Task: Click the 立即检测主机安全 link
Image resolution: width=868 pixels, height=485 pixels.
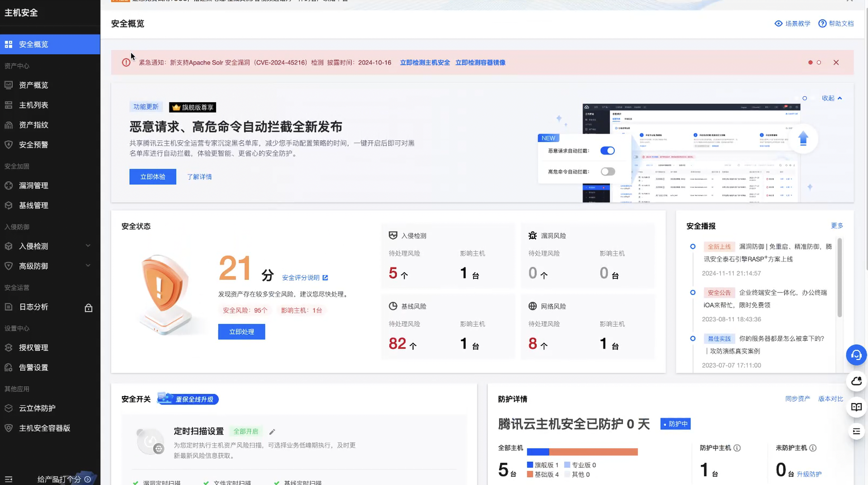Action: pyautogui.click(x=424, y=63)
